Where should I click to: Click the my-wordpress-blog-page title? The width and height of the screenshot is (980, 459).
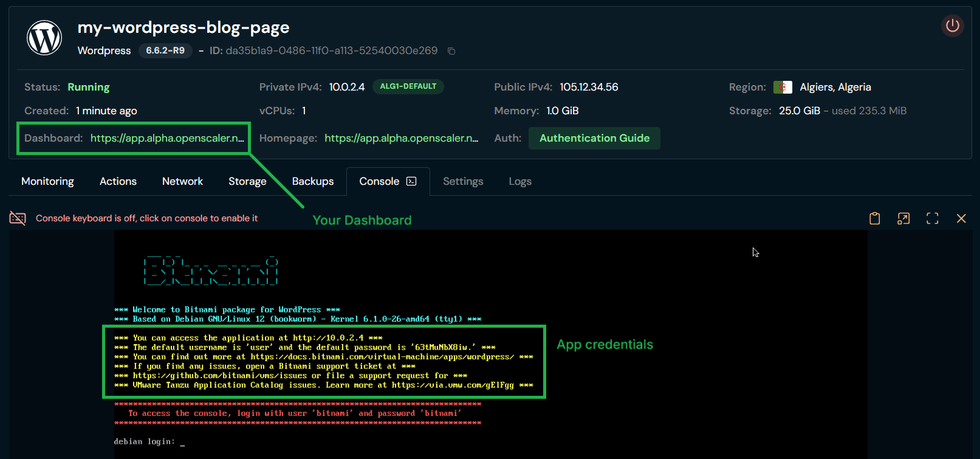coord(183,27)
